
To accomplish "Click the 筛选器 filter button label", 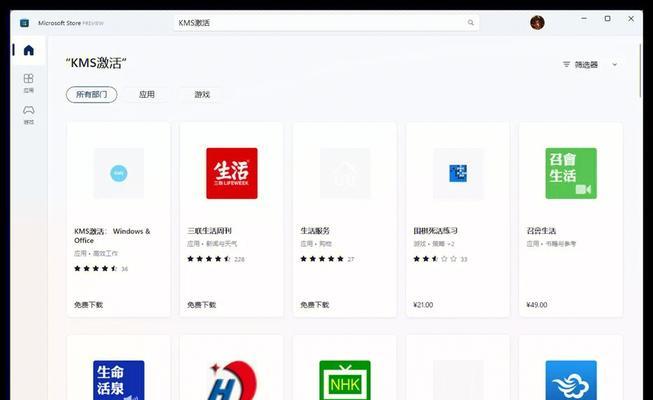I will (x=586, y=65).
